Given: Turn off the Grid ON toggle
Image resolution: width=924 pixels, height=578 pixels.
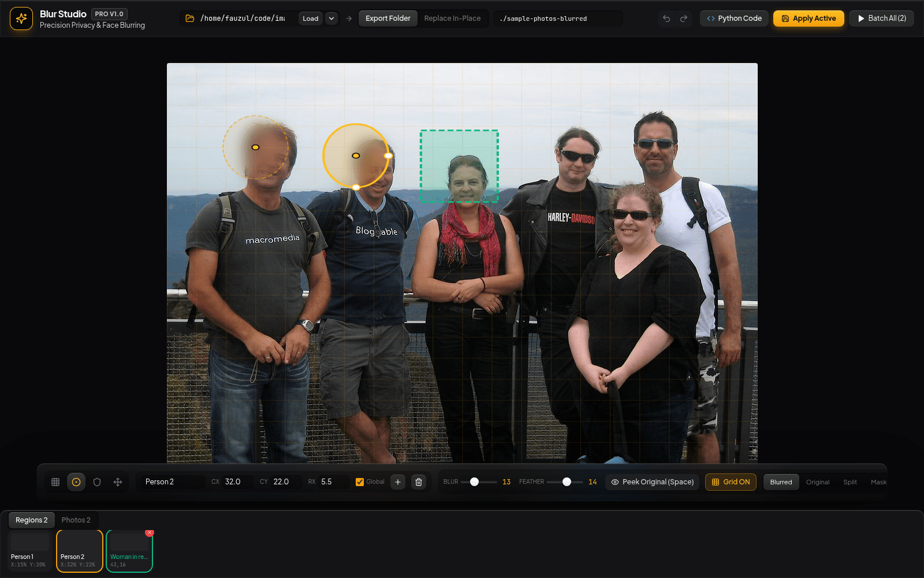Looking at the screenshot, I should 731,482.
